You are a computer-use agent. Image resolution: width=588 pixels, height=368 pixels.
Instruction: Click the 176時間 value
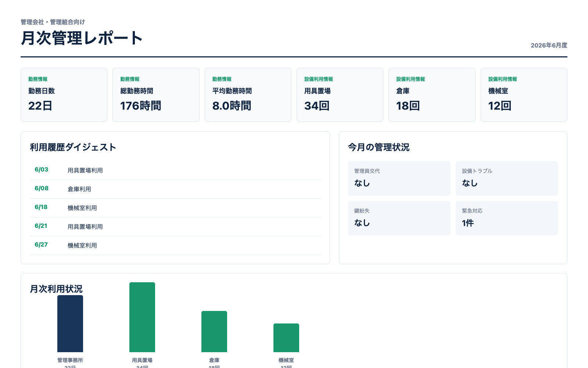pyautogui.click(x=141, y=106)
